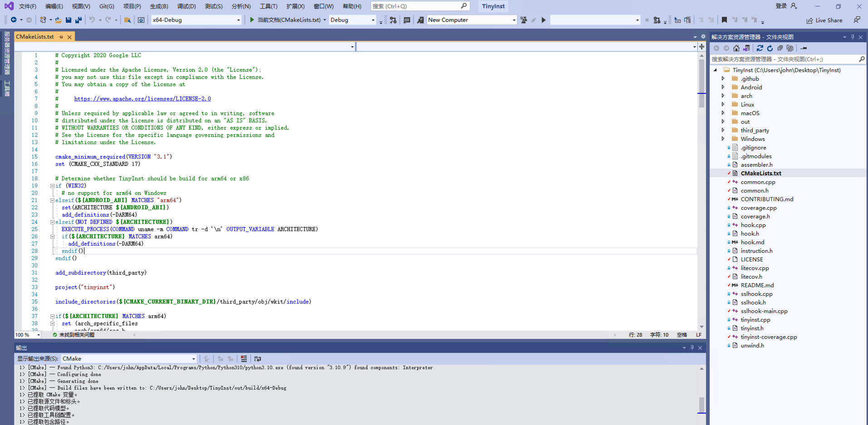Toggle word wrap in the output panel

tap(258, 359)
